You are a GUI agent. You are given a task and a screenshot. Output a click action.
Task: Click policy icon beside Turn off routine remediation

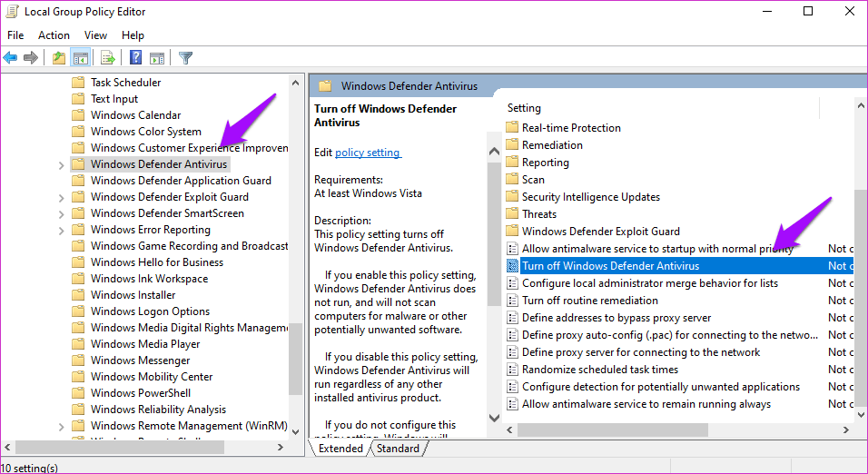pos(513,301)
